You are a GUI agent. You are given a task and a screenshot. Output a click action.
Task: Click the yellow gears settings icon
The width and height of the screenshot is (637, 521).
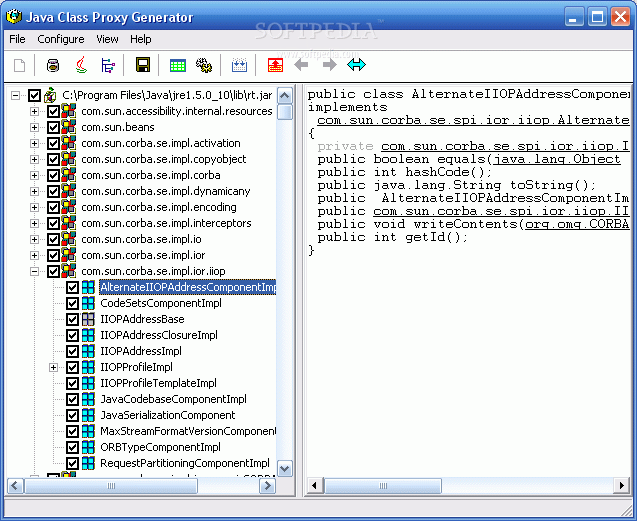point(204,65)
